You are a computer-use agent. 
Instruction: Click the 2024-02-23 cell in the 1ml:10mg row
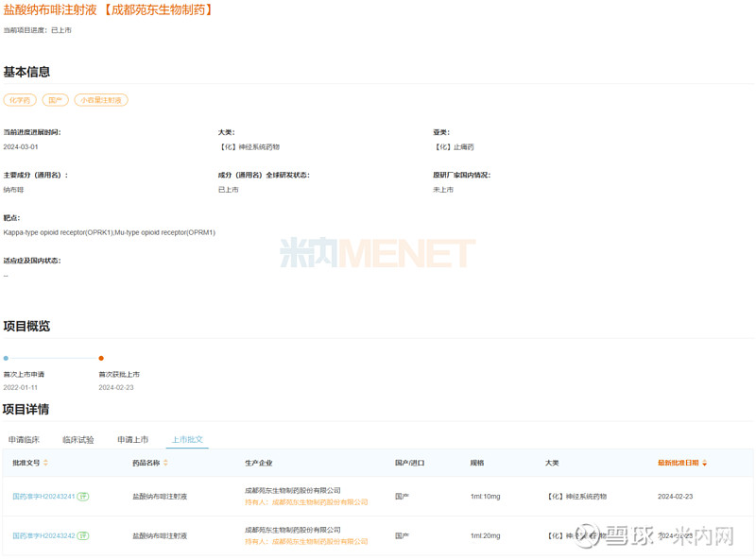(676, 497)
